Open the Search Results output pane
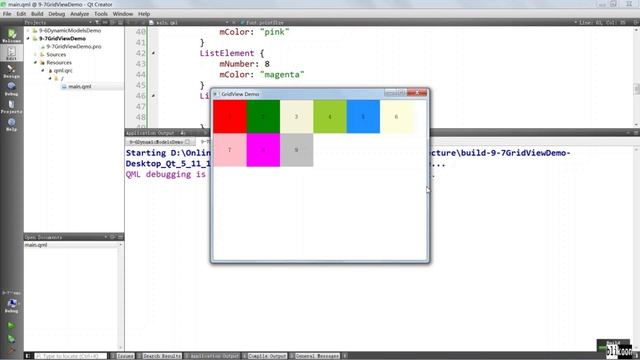This screenshot has width=640, height=360. (160, 356)
